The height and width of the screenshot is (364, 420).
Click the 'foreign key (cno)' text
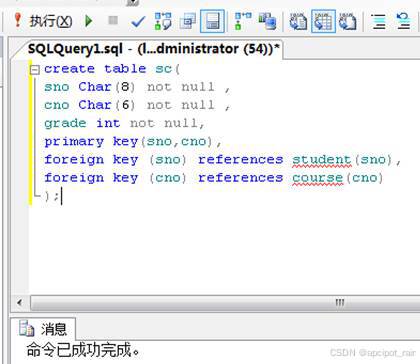coord(115,178)
